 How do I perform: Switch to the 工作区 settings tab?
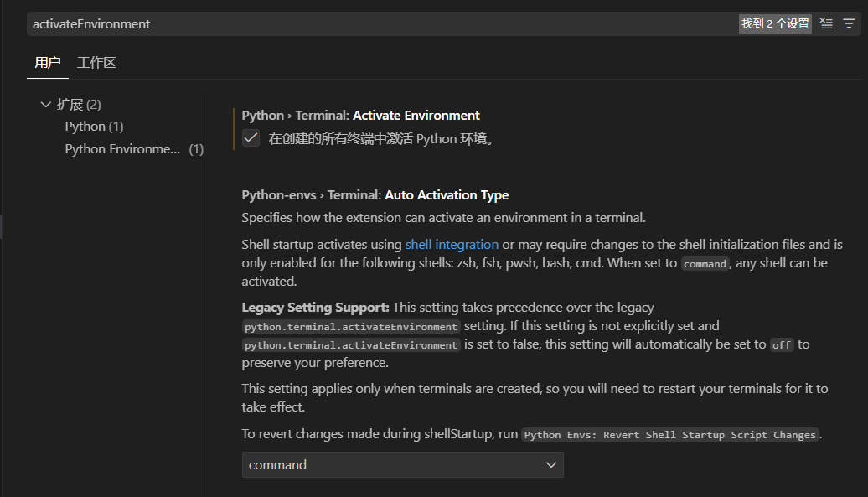point(96,63)
